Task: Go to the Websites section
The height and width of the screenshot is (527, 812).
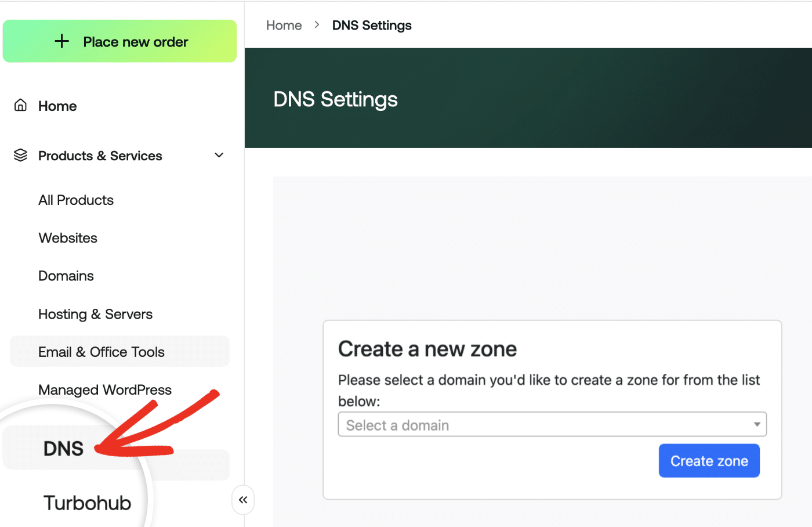Action: 67,238
